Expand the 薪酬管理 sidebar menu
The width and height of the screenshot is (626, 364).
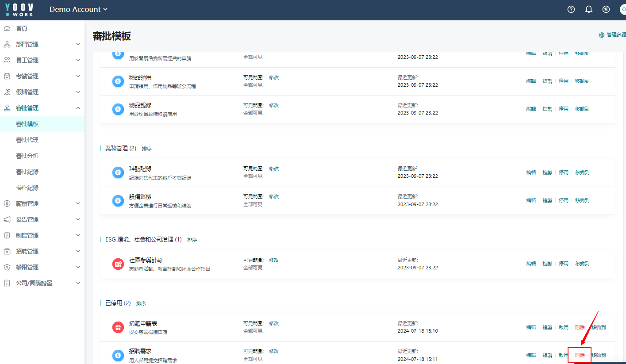coord(42,203)
